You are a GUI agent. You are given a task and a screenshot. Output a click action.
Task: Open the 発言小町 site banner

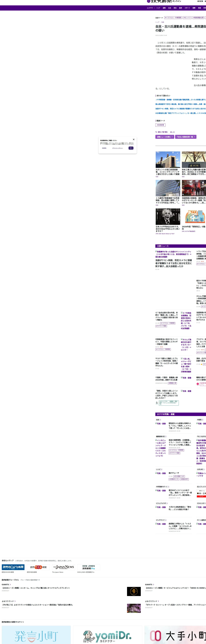click(36, 635)
